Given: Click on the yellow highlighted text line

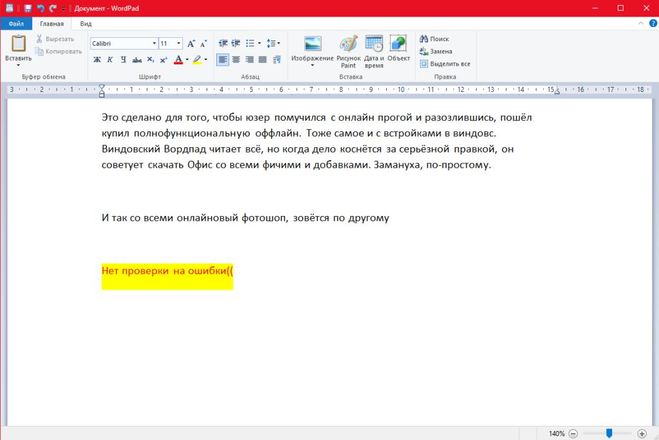Looking at the screenshot, I should [167, 270].
